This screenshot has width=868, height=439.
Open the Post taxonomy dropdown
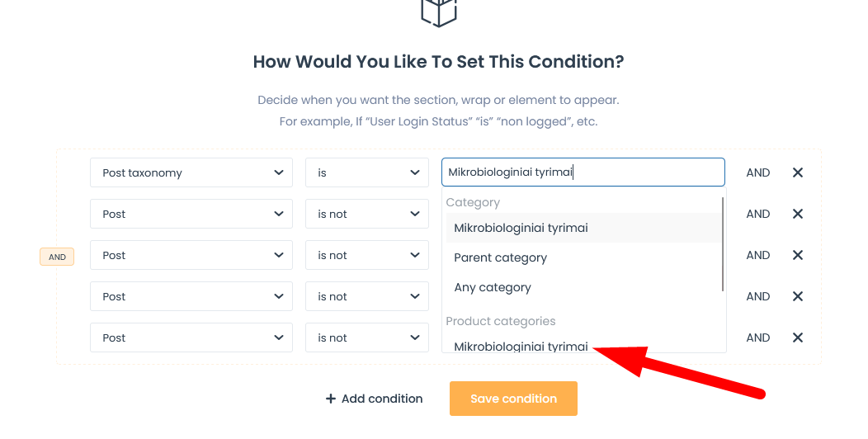point(191,172)
